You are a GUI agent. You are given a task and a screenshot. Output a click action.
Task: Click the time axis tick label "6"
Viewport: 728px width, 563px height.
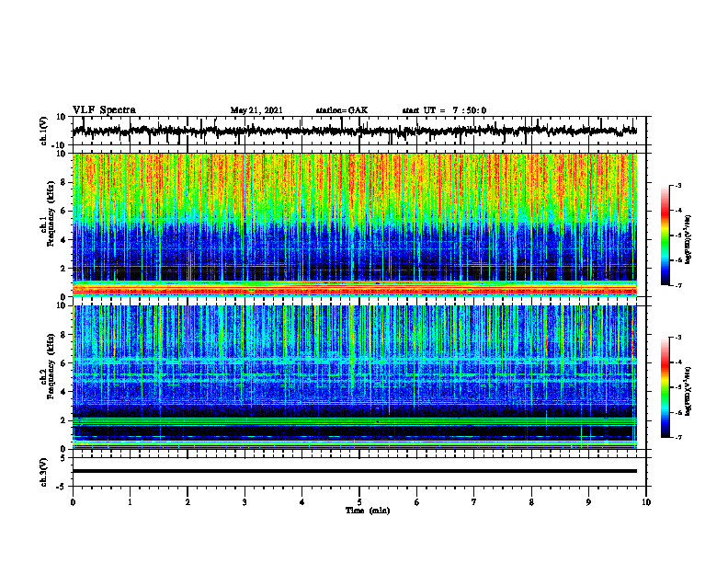(417, 502)
